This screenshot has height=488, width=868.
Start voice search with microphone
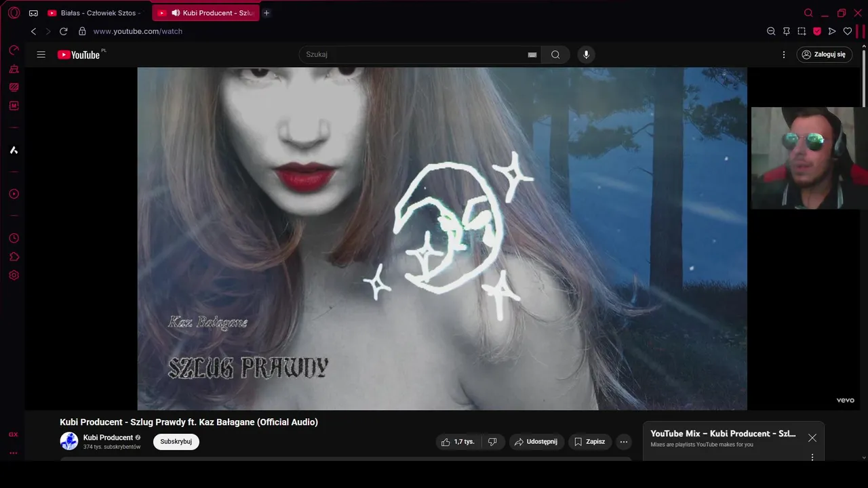[x=587, y=54]
